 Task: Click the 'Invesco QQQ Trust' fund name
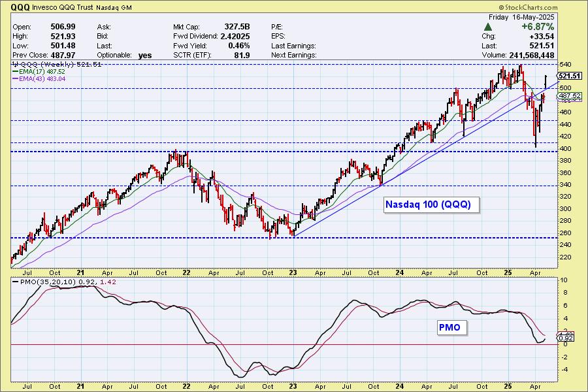(62, 7)
